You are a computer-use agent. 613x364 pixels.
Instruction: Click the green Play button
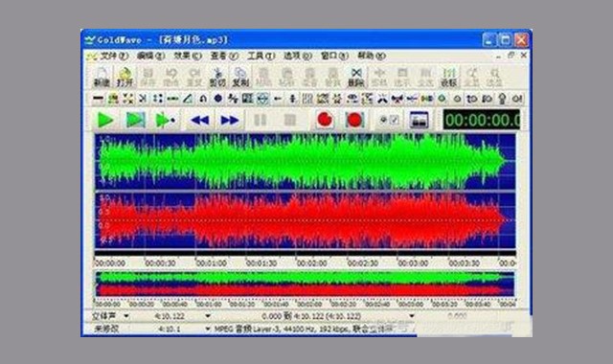[105, 120]
